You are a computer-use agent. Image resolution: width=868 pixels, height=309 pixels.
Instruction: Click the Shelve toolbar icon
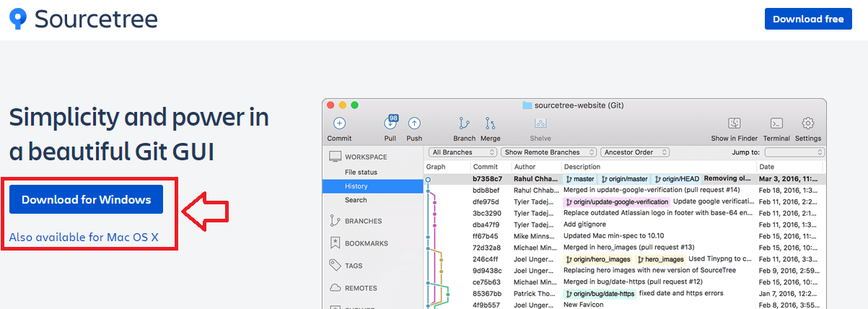pos(540,123)
